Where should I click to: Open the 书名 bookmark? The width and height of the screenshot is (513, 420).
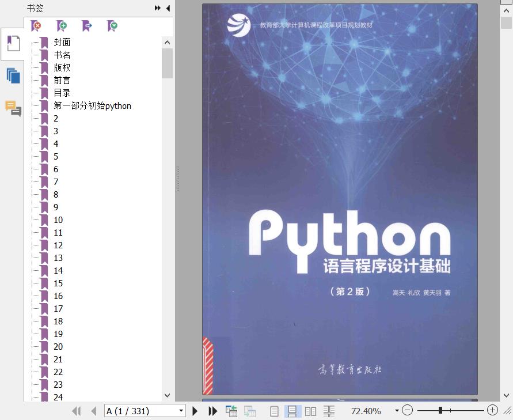(62, 55)
